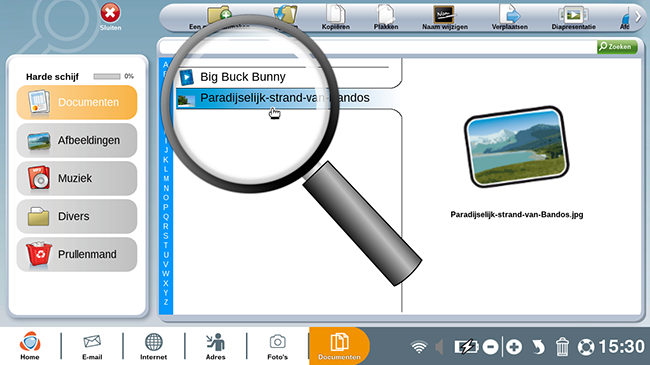Click the Kopiëren toolbar icon
Image resolution: width=650 pixels, height=365 pixels.
coord(335,14)
